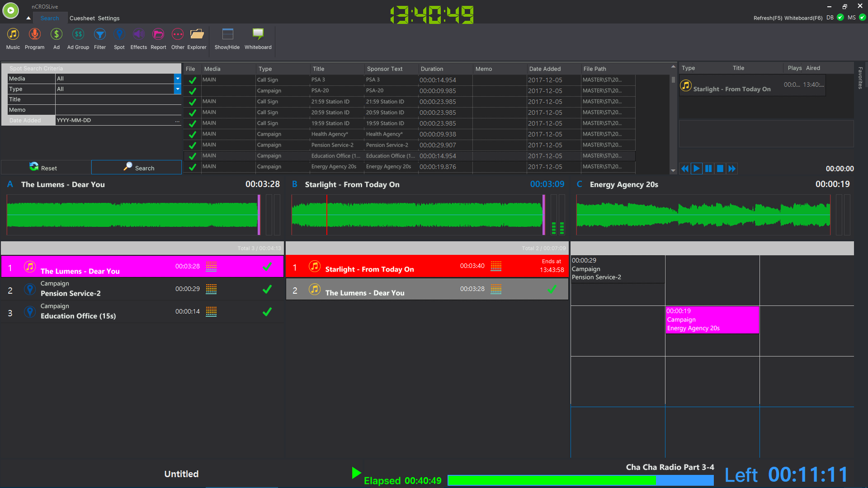Click music note icon for Starlight playlist row
Viewport: 868px width, 488px height.
coord(315,267)
